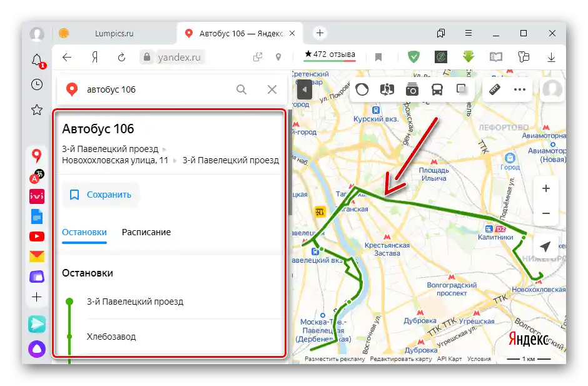
Task: Add a new app to the sidebar
Action: click(37, 297)
